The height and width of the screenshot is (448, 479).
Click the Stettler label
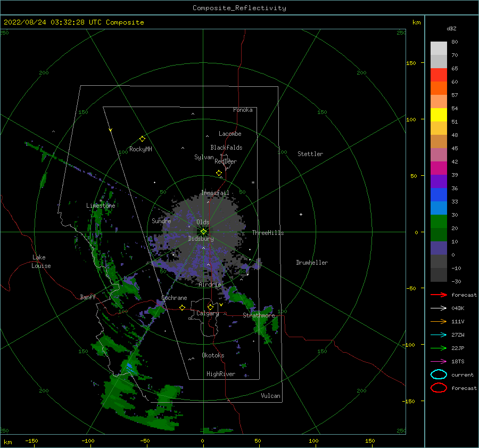(x=310, y=154)
